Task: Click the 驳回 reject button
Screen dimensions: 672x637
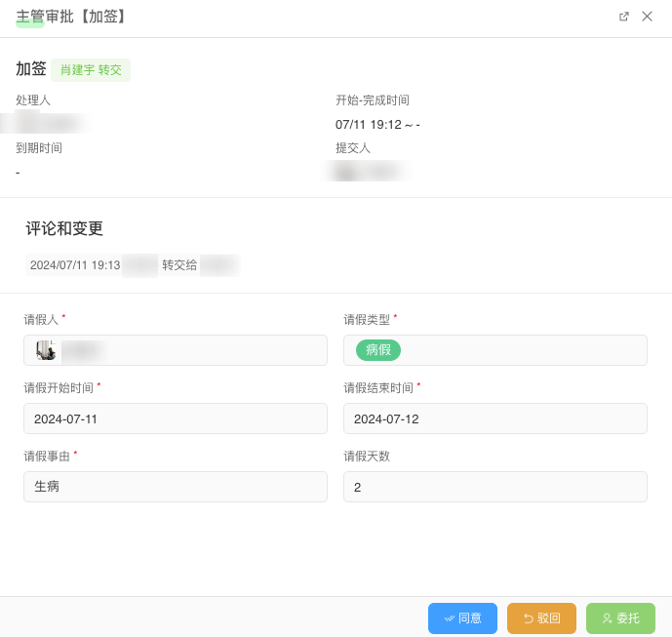Action: click(541, 618)
